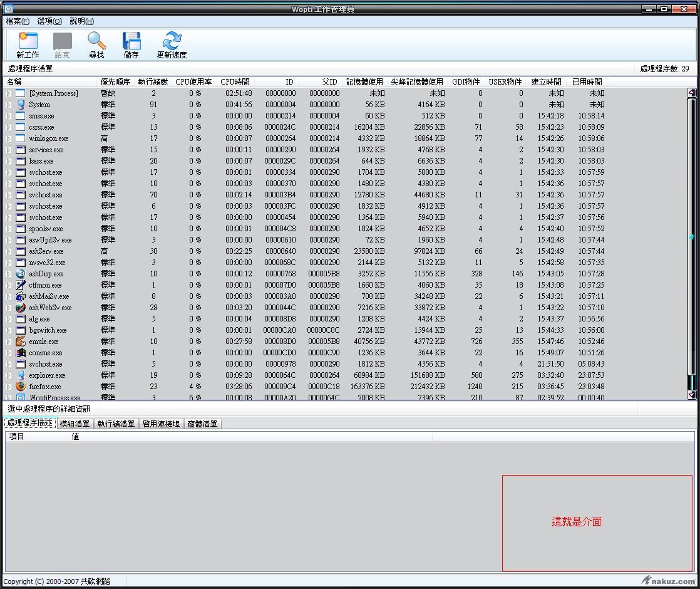Click the emule.exe process icon
The width and height of the screenshot is (700, 589).
(x=21, y=341)
